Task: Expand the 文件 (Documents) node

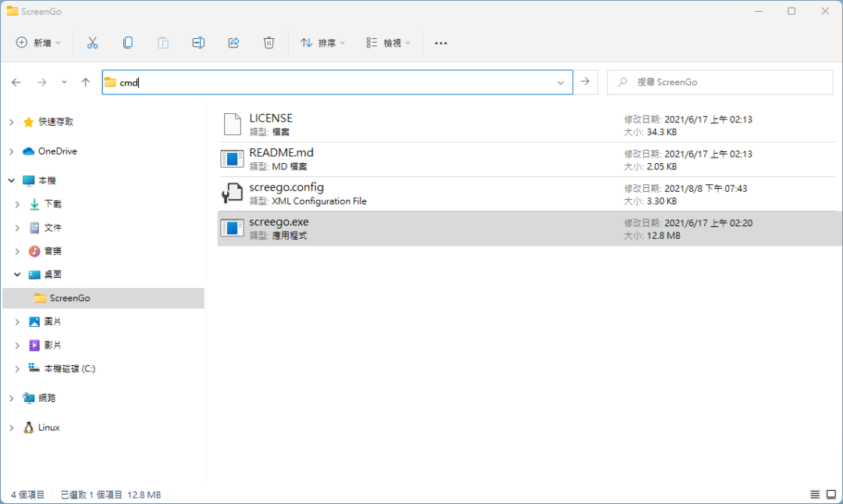Action: click(17, 228)
